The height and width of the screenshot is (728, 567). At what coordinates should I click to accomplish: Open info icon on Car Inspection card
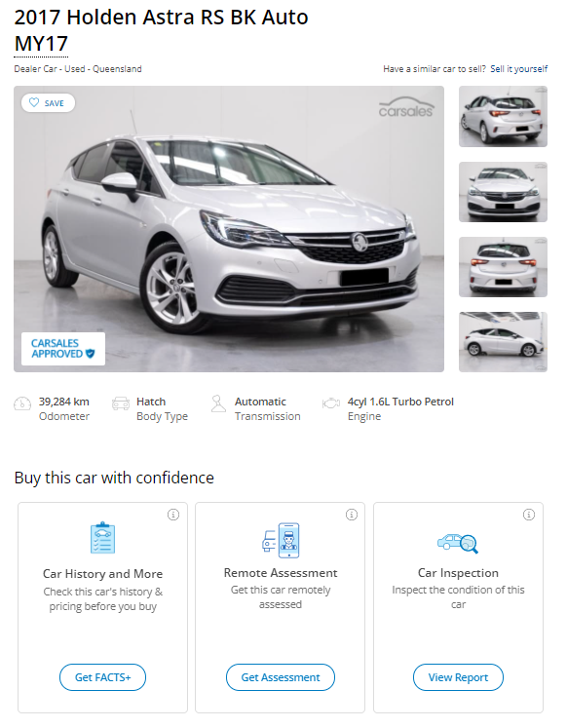point(529,515)
